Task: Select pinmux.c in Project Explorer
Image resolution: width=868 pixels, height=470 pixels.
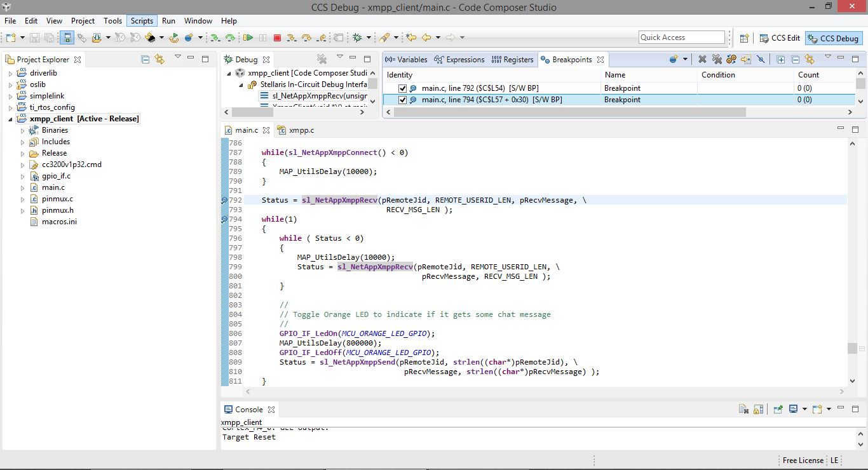Action: pos(57,199)
